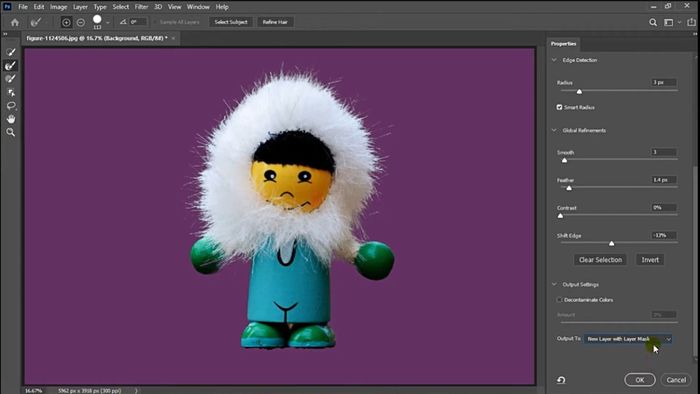Expand the tools panel double-arrow
700x394 pixels.
[x=5, y=33]
